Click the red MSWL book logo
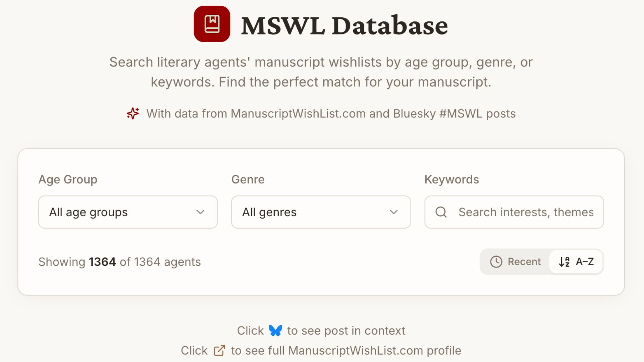Image resolution: width=644 pixels, height=362 pixels. pos(212,24)
